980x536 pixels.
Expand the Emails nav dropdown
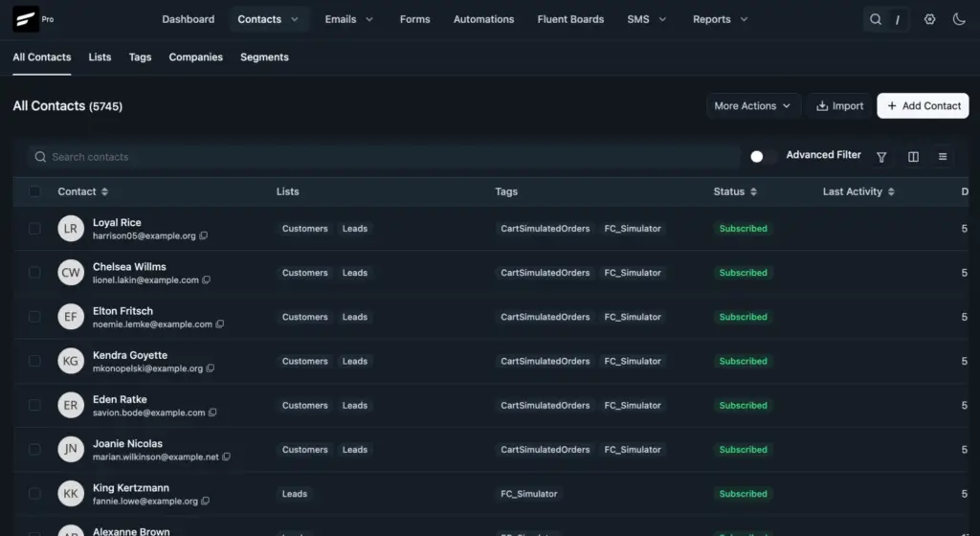point(369,19)
